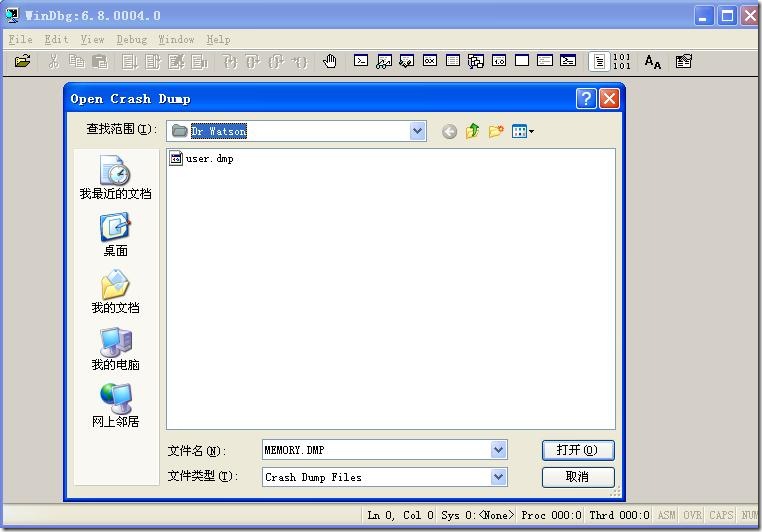Open the Disassembly window icon

coord(499,61)
